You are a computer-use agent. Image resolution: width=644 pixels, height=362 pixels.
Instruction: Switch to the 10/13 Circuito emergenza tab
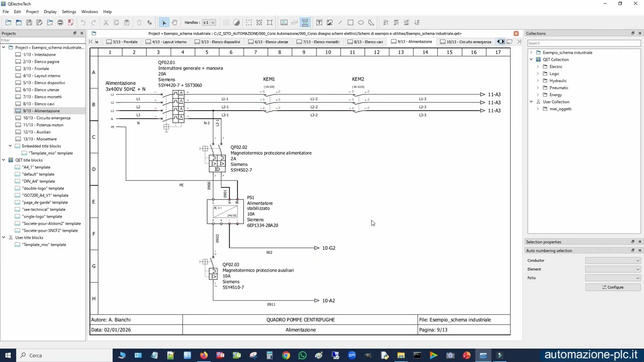[465, 42]
